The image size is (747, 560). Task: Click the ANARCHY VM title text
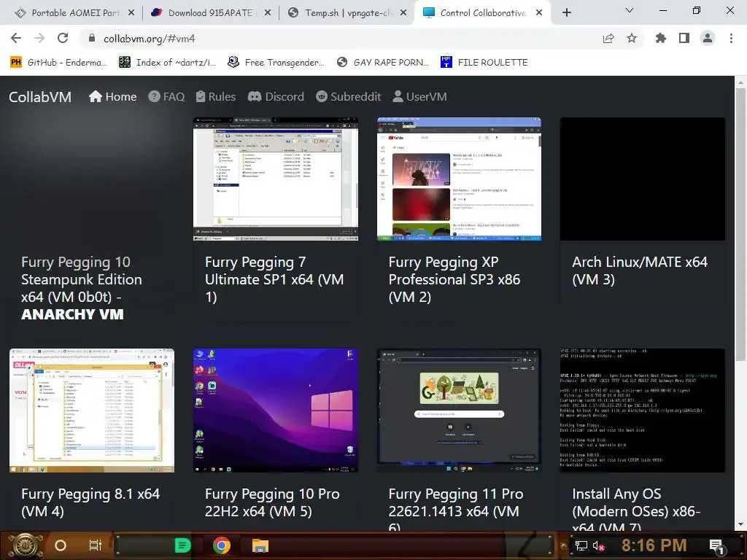click(x=72, y=314)
